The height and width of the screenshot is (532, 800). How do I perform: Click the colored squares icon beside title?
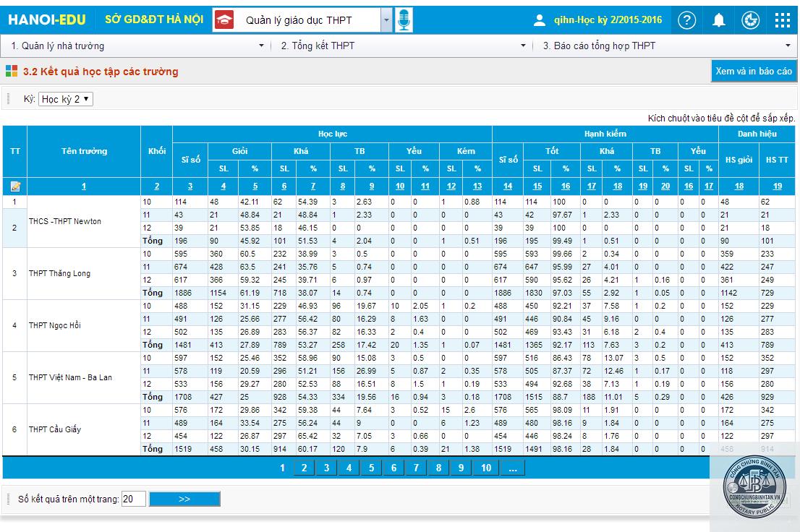12,71
